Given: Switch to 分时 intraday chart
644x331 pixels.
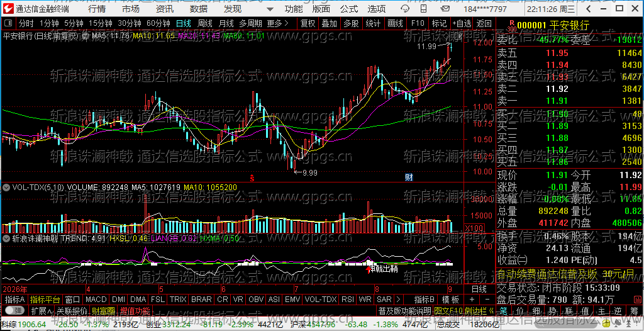Looking at the screenshot, I should [x=26, y=23].
